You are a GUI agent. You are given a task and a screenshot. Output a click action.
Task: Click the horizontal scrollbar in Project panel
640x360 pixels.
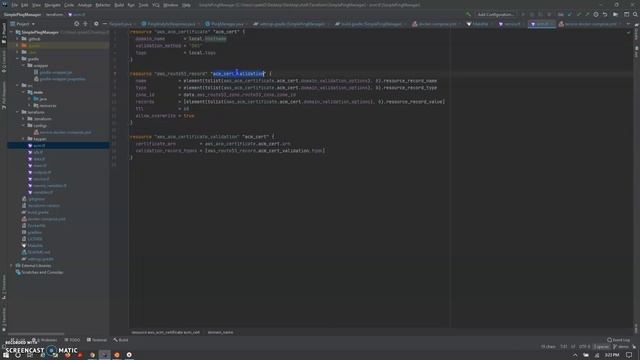pos(36,334)
